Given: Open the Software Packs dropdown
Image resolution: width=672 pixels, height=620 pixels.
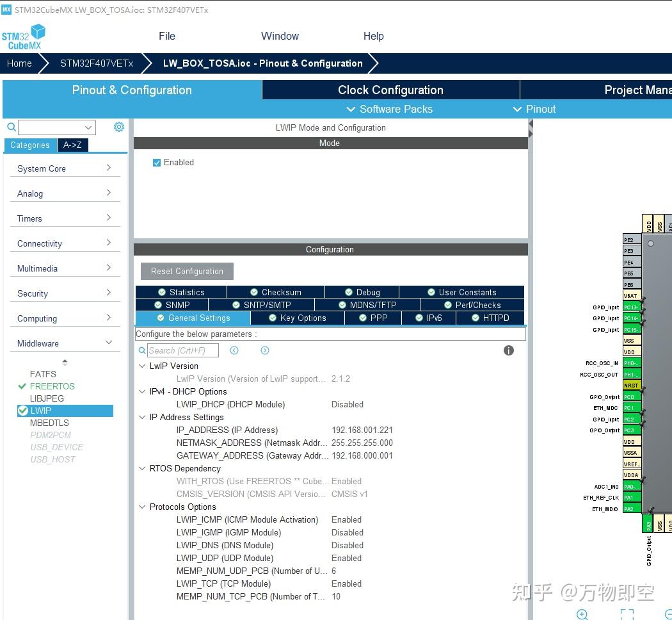Looking at the screenshot, I should 389,110.
